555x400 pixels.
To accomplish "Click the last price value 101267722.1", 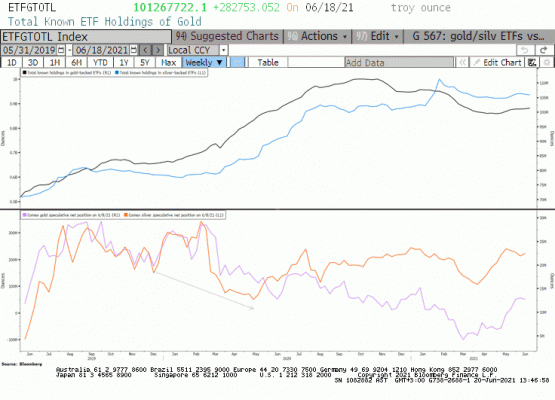I will pyautogui.click(x=170, y=7).
